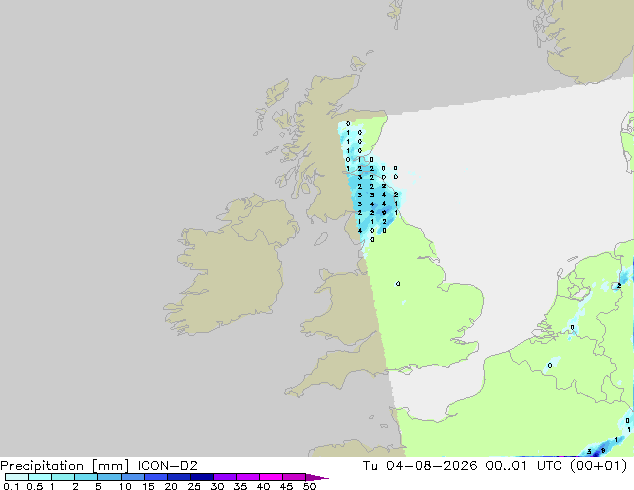Screen dimensions: 634x490
Task: Select the 30 mm purple legend swatch
Action: (x=225, y=477)
